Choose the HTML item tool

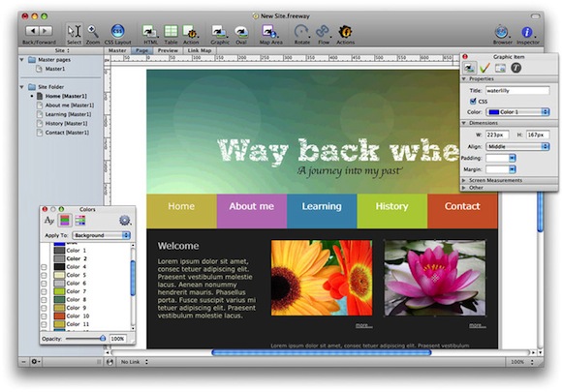click(x=149, y=32)
